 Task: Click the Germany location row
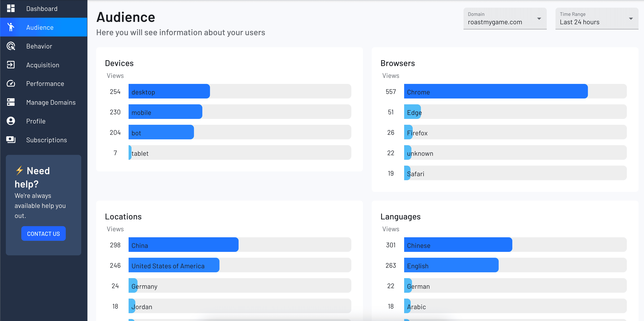[x=240, y=285]
